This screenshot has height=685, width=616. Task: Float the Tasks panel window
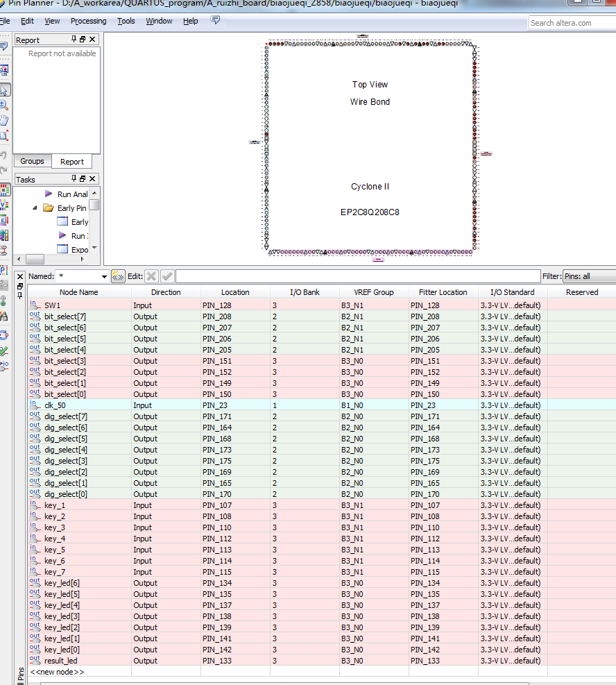pyautogui.click(x=83, y=178)
